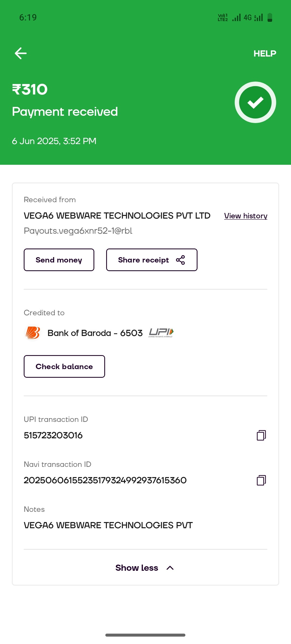Tap the UPI logo icon
The image size is (291, 644).
(161, 333)
